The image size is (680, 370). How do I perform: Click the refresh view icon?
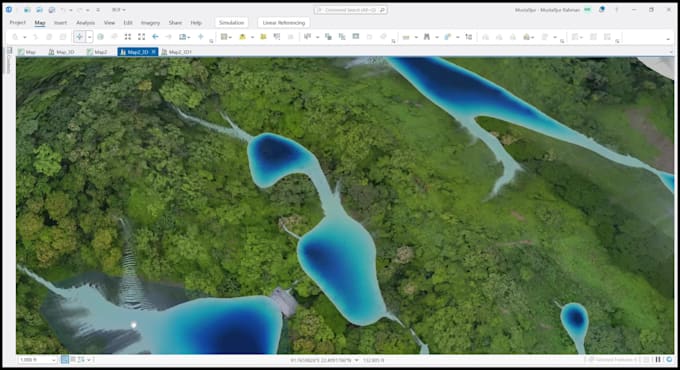tap(670, 360)
